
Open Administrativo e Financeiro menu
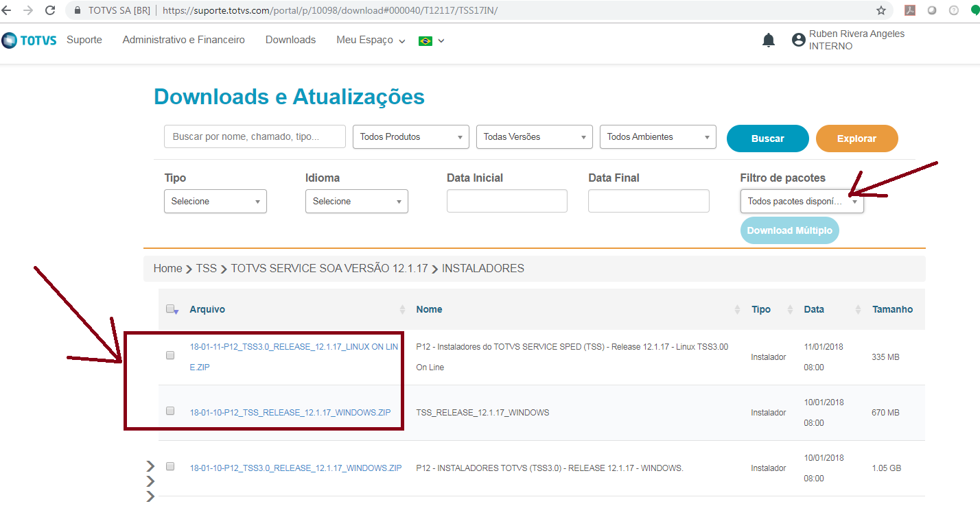point(184,40)
